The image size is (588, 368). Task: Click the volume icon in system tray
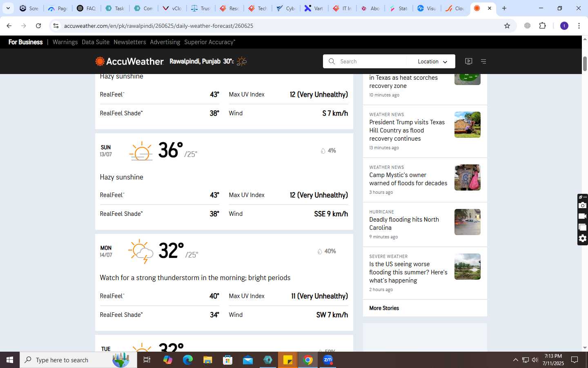point(535,360)
